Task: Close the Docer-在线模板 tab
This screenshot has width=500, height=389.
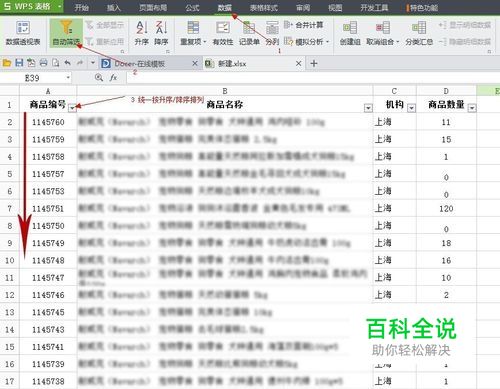Action: tap(195, 63)
